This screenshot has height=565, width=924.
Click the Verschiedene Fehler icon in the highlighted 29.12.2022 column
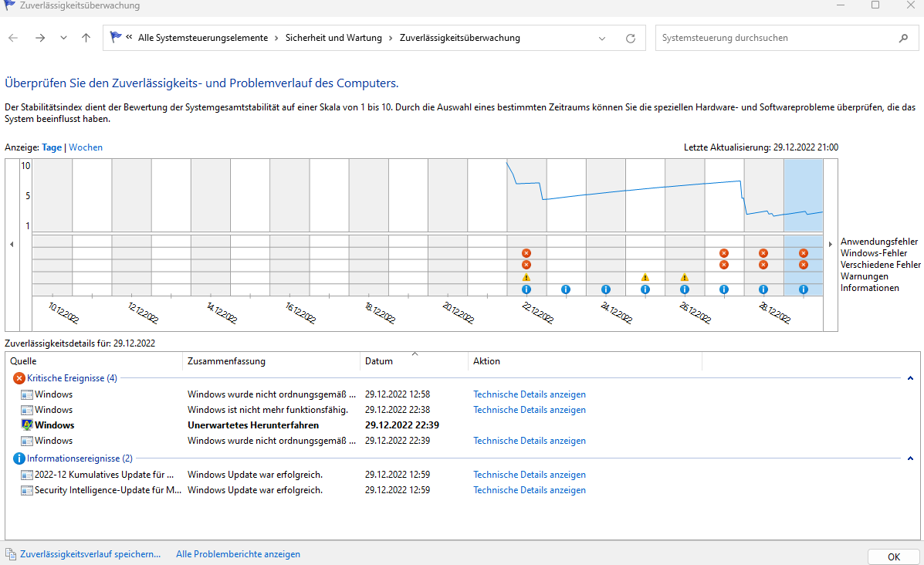(804, 265)
